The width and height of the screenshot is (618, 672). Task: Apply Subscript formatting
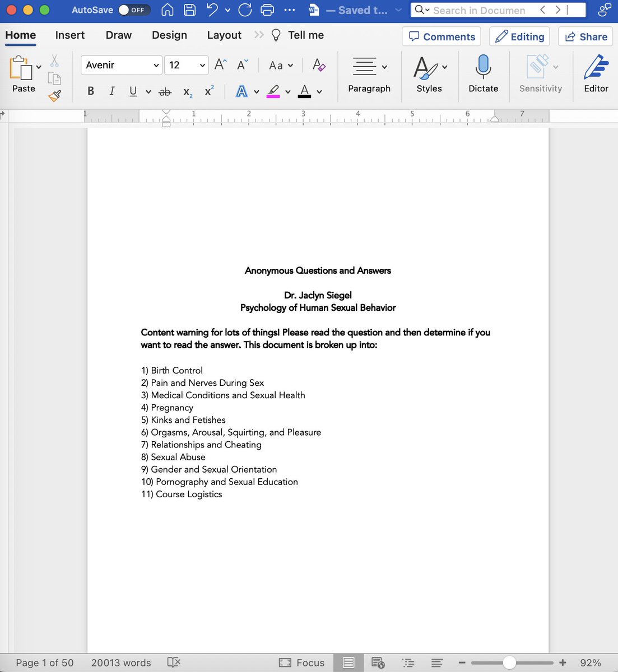coord(188,92)
